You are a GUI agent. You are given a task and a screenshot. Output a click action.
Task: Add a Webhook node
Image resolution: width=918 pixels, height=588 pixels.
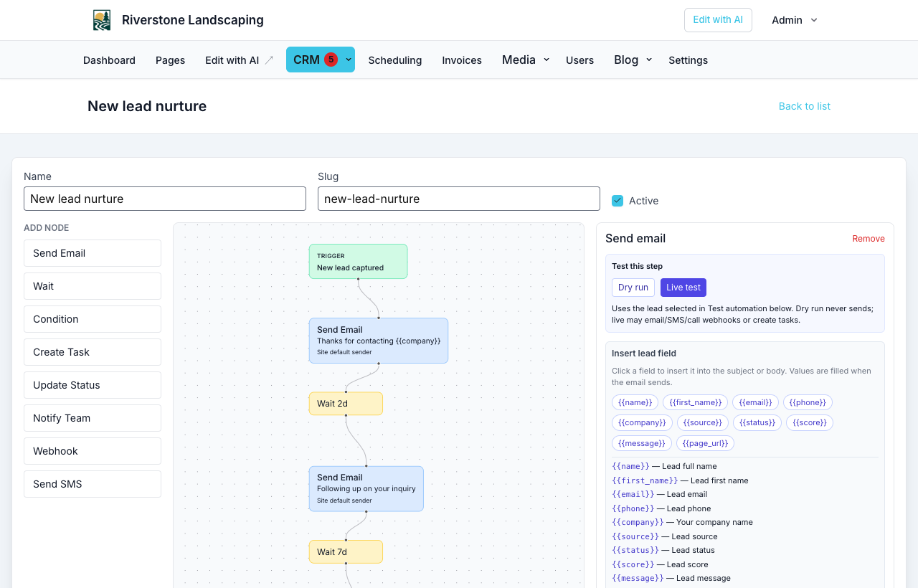(93, 451)
